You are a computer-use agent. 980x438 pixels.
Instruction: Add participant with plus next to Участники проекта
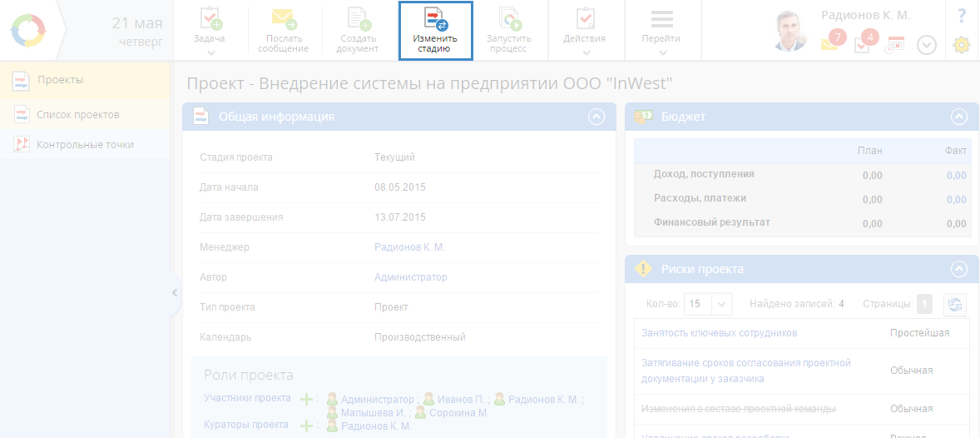tap(307, 400)
